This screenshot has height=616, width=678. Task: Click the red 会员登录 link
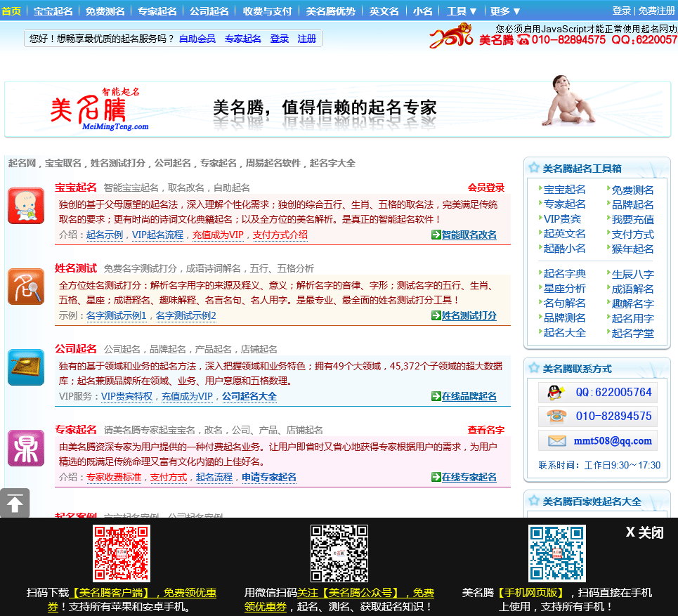(x=486, y=188)
